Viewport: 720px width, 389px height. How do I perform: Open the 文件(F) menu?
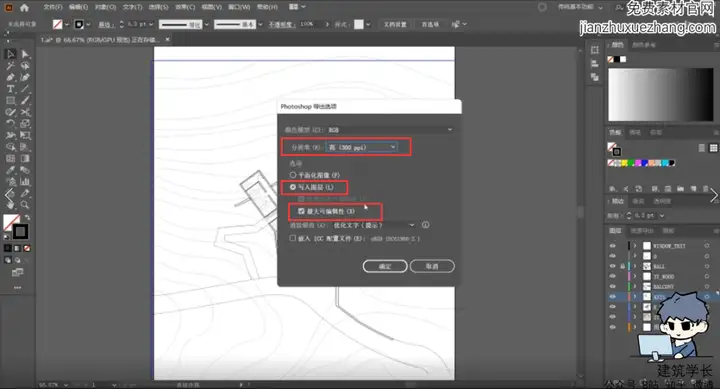pyautogui.click(x=53, y=7)
